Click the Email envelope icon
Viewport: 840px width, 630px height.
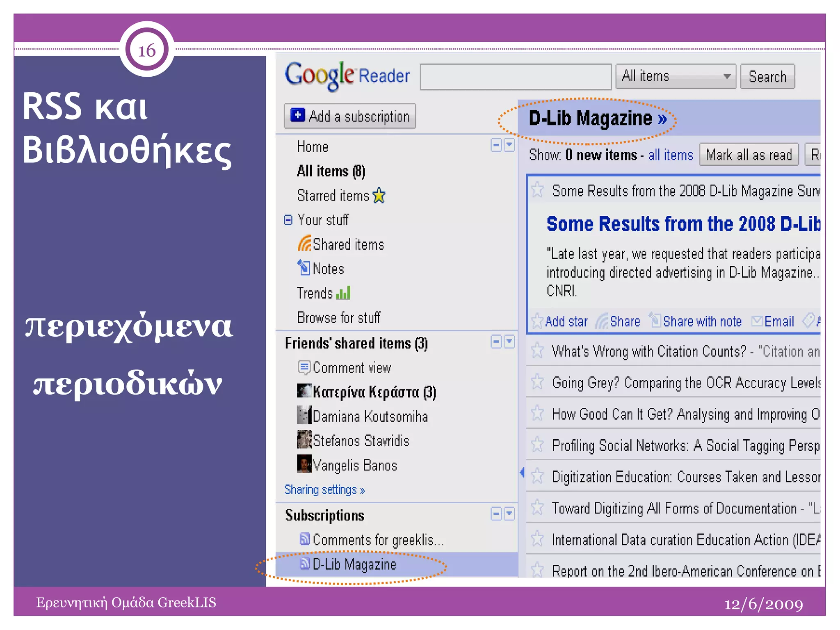(757, 321)
